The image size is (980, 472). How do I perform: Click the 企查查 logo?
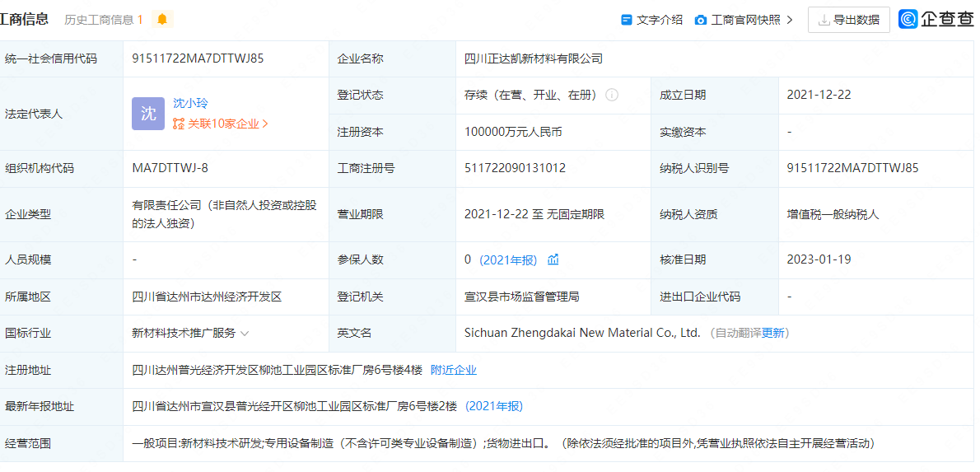[x=936, y=20]
